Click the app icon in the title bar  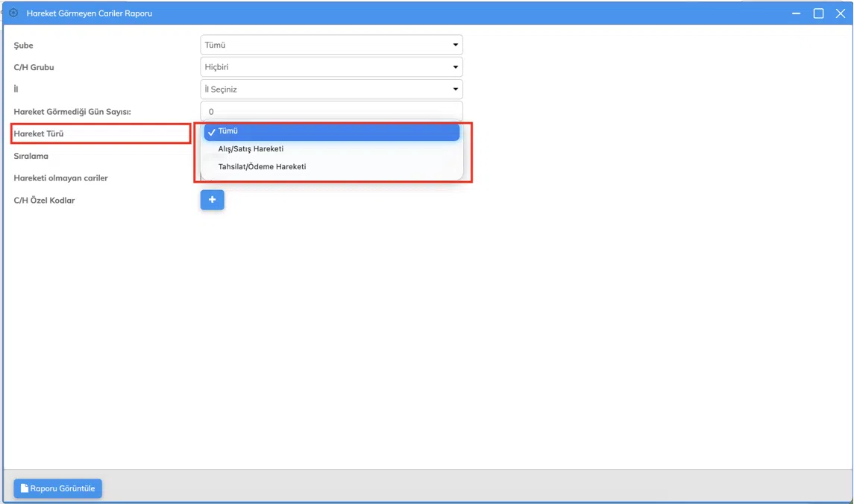13,13
